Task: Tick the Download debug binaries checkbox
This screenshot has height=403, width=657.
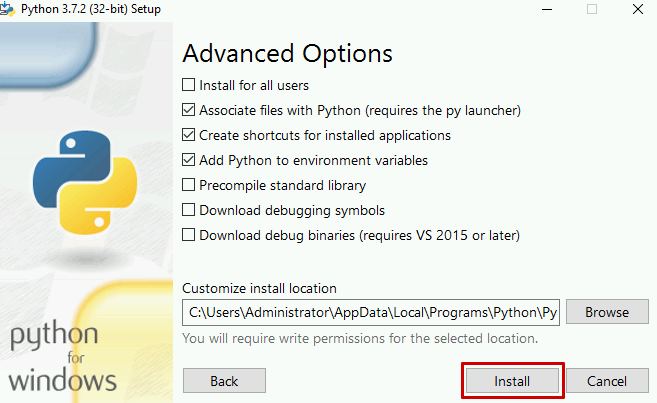Action: coord(189,235)
